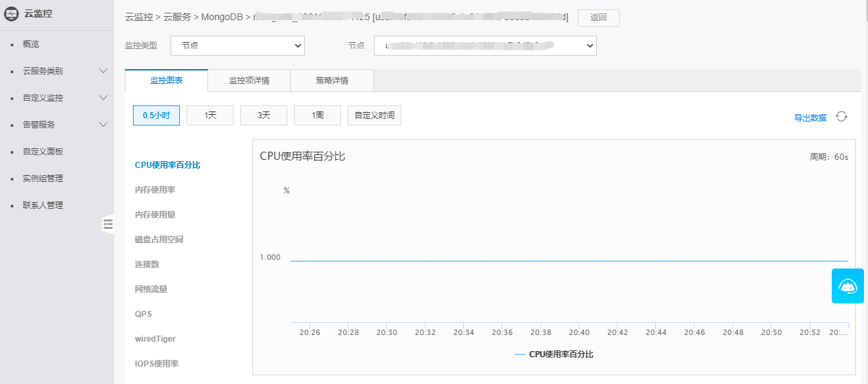The width and height of the screenshot is (868, 384).
Task: Expand the 告警服务 sidebar menu
Action: click(x=103, y=124)
